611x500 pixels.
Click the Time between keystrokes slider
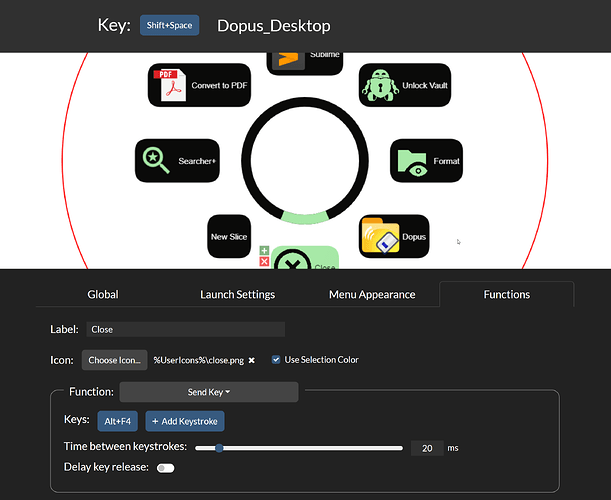[x=300, y=448]
